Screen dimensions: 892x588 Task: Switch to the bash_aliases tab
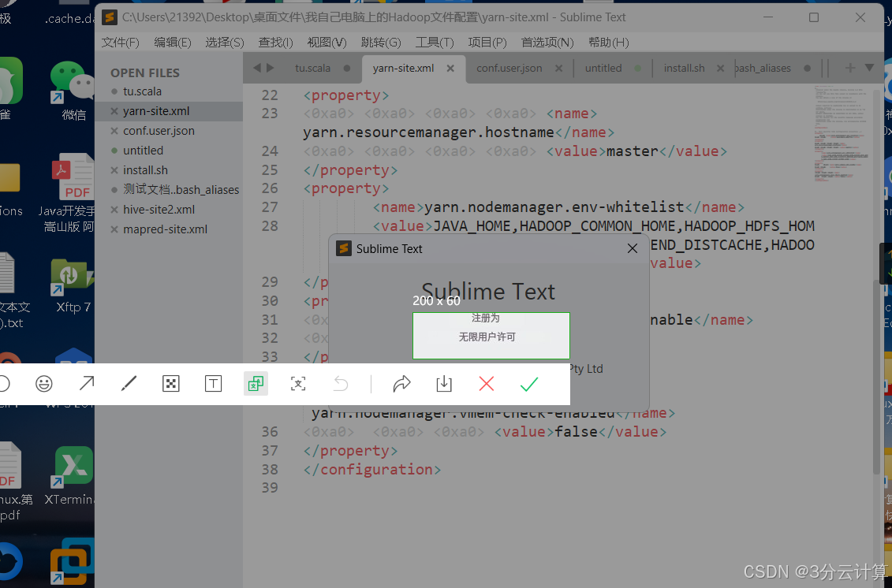763,69
